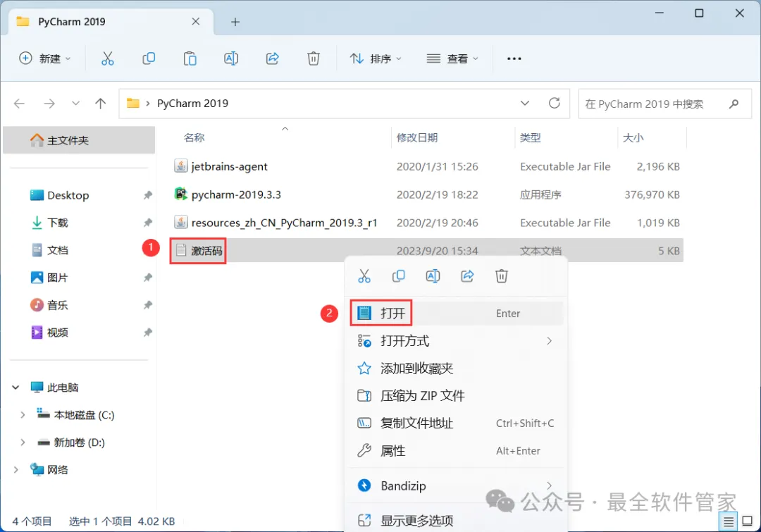
Task: Expand address bar history dropdown
Action: pos(525,103)
